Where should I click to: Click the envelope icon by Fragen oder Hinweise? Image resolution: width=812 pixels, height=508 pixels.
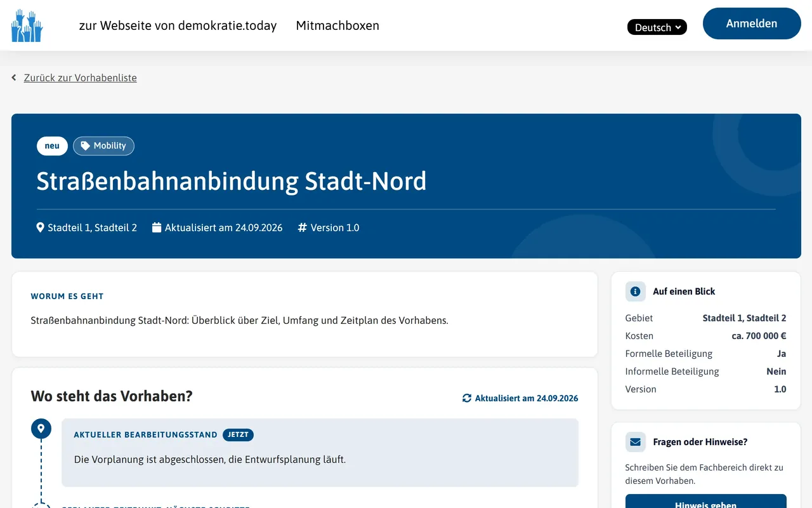[x=636, y=442]
